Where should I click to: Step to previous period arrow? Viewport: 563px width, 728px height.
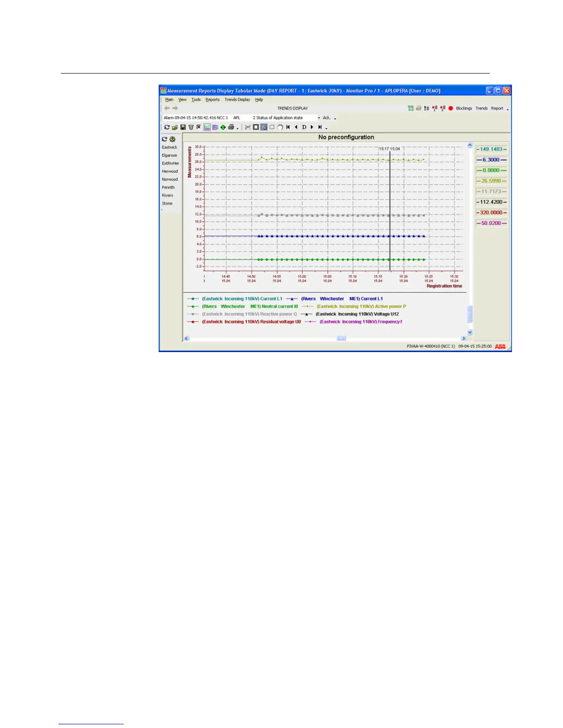pyautogui.click(x=296, y=127)
